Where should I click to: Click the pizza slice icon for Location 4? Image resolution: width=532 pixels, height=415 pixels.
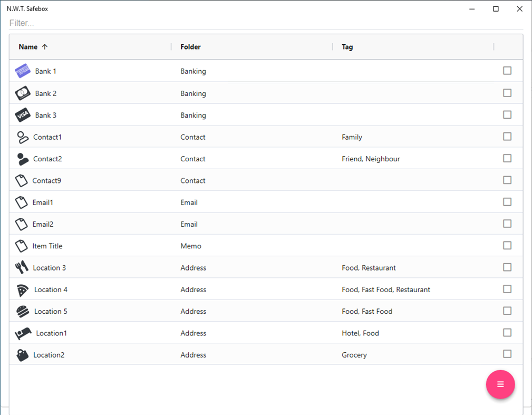23,289
